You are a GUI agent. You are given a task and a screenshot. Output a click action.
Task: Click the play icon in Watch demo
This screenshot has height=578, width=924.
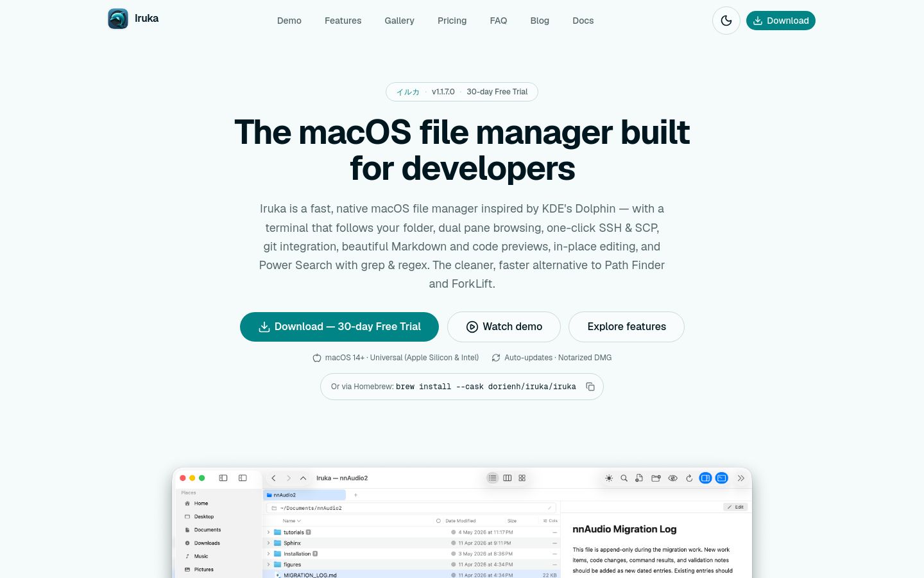coord(472,327)
